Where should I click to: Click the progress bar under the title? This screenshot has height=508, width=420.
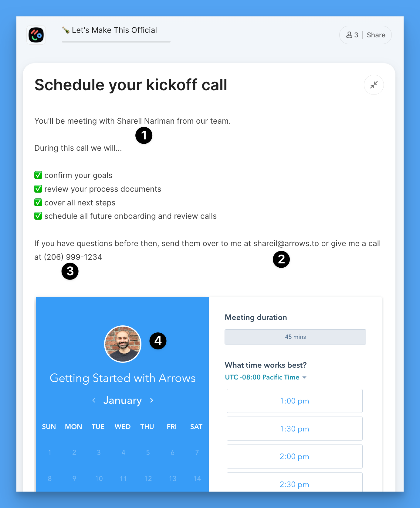(116, 42)
